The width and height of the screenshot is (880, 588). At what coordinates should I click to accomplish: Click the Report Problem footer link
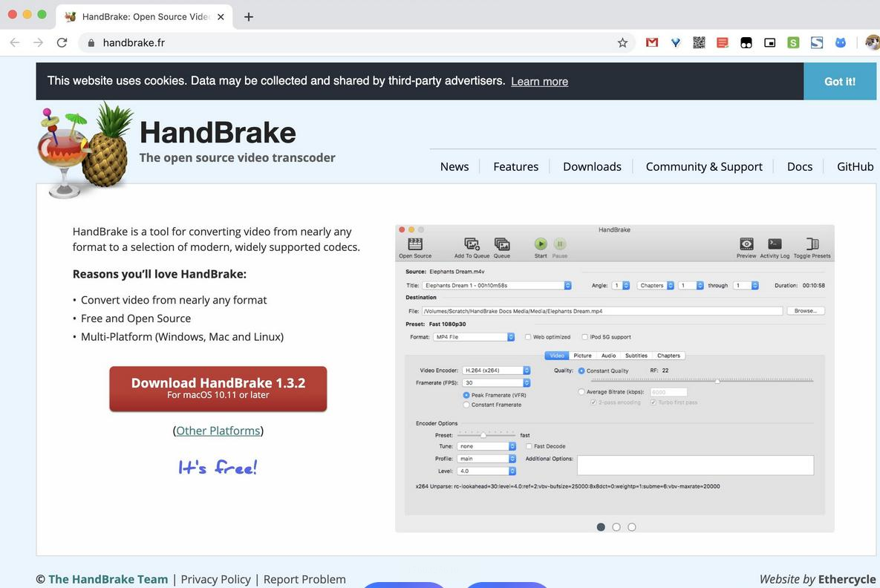coord(304,579)
